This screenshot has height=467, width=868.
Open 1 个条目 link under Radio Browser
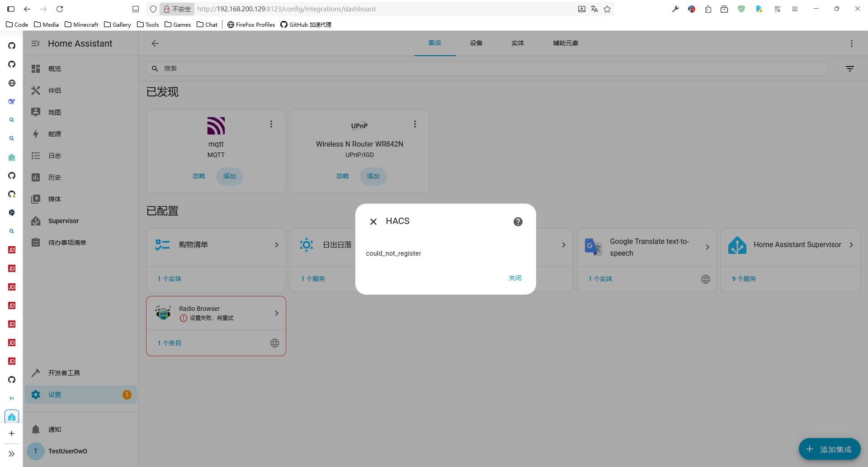tap(170, 343)
